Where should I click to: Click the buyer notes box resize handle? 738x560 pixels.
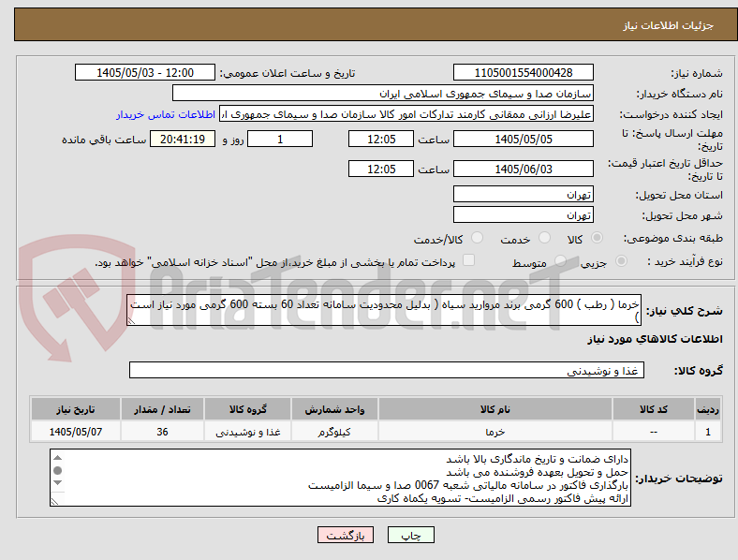(54, 502)
